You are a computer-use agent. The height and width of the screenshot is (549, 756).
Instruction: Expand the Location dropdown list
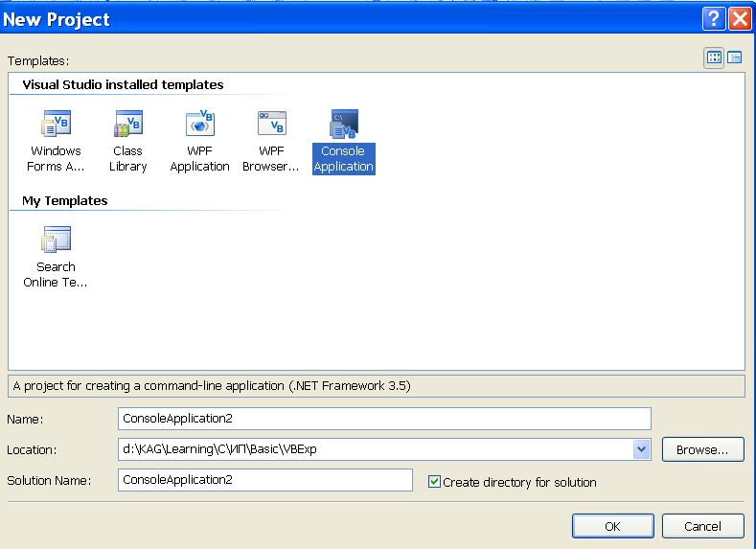[x=641, y=449]
